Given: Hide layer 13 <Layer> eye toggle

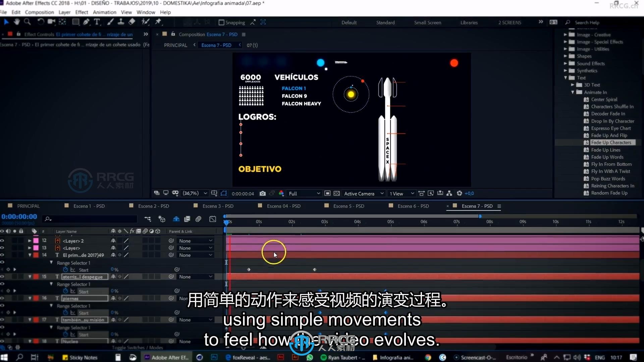Looking at the screenshot, I should coord(2,248).
